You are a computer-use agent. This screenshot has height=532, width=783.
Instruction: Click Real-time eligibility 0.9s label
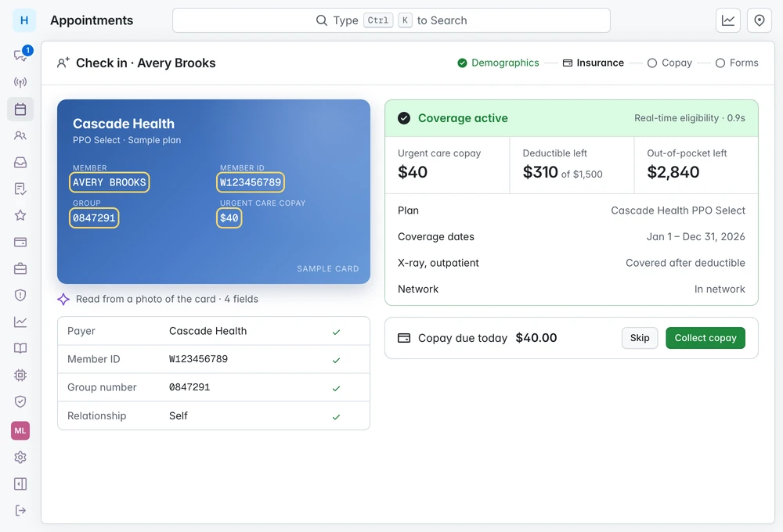[690, 118]
